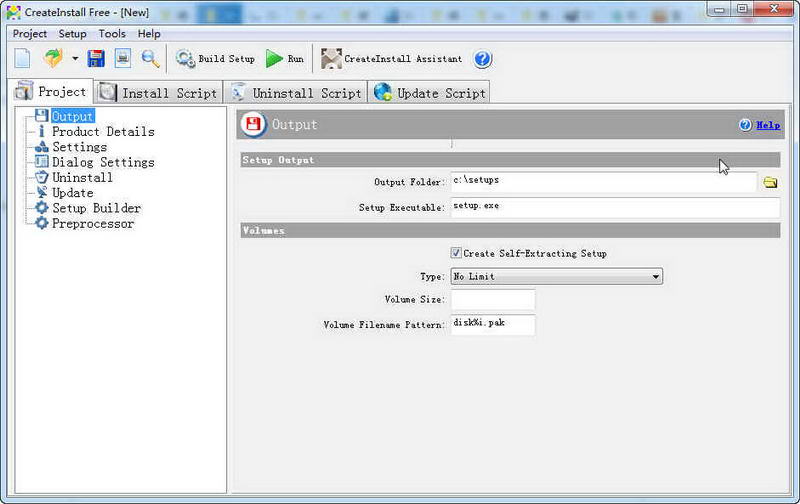Click Build Setup button

215,59
